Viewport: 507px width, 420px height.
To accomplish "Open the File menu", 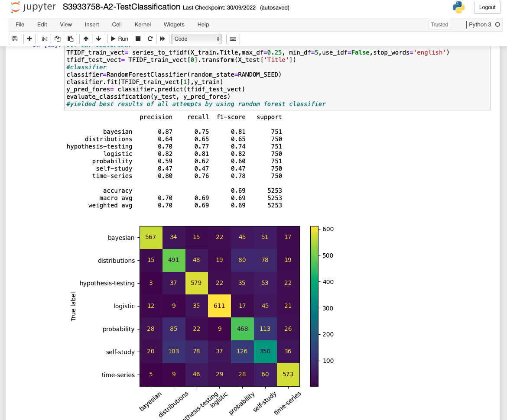I will (x=20, y=25).
